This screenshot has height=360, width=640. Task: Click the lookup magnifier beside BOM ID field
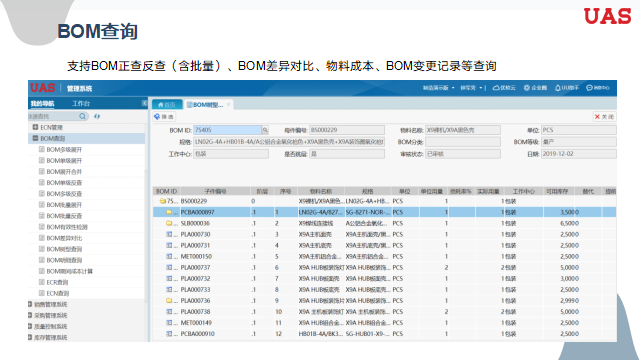pyautogui.click(x=265, y=130)
